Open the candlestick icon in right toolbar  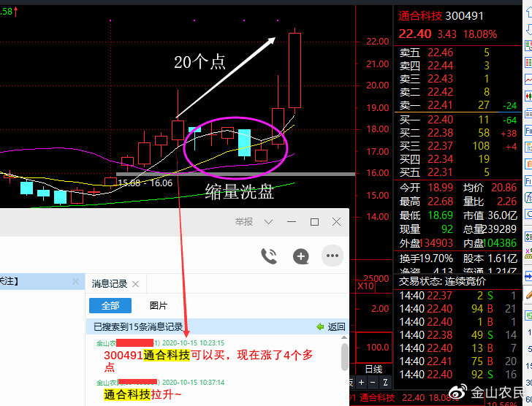528,96
